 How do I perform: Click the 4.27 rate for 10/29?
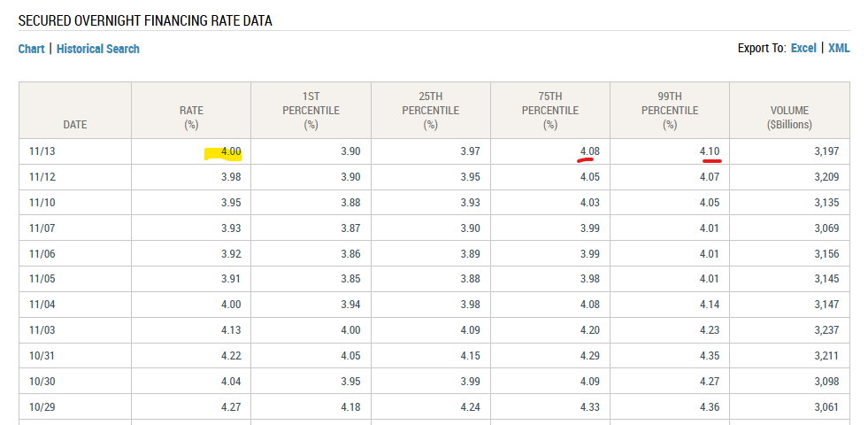click(x=230, y=407)
